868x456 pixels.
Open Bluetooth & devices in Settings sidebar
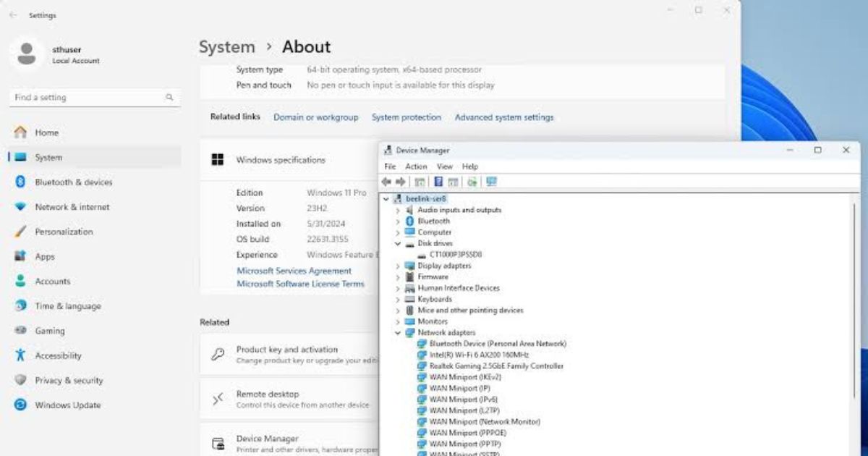tap(73, 182)
